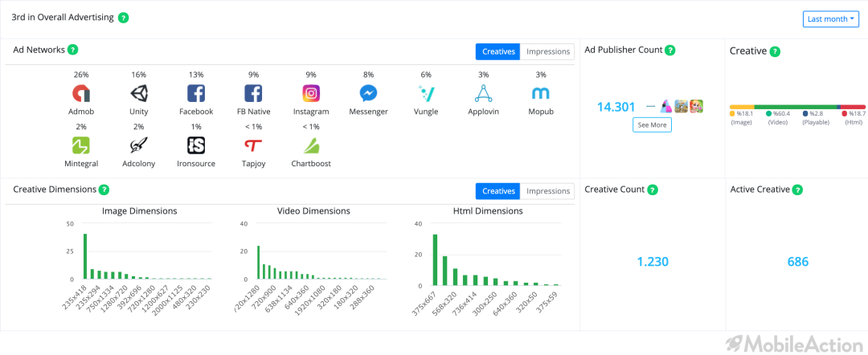Select the Unity ad network icon
The image size is (868, 355).
tap(139, 93)
